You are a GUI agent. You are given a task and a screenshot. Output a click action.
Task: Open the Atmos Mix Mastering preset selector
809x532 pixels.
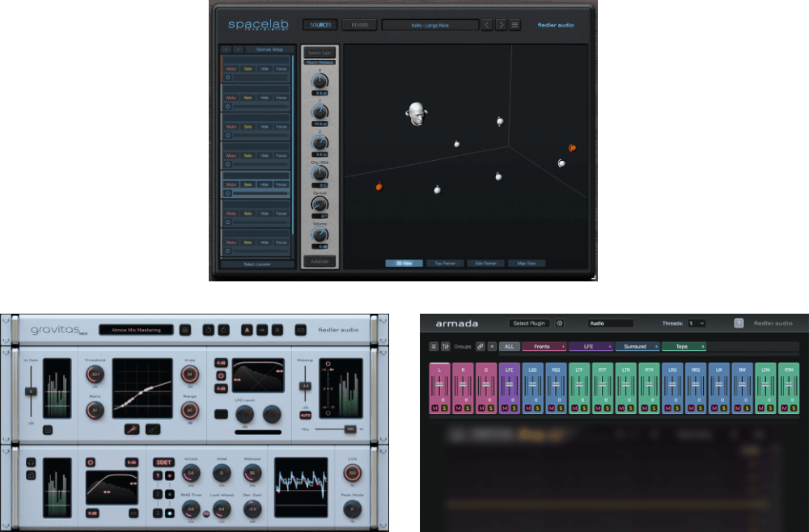click(136, 329)
